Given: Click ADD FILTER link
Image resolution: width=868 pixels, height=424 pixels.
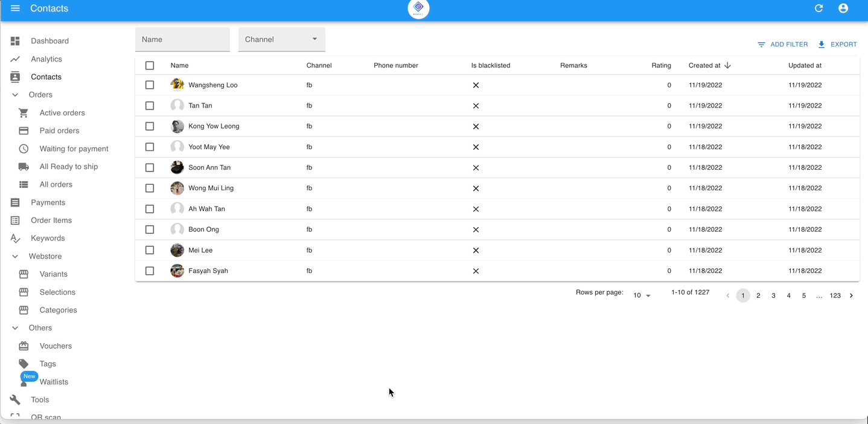Looking at the screenshot, I should (x=783, y=44).
